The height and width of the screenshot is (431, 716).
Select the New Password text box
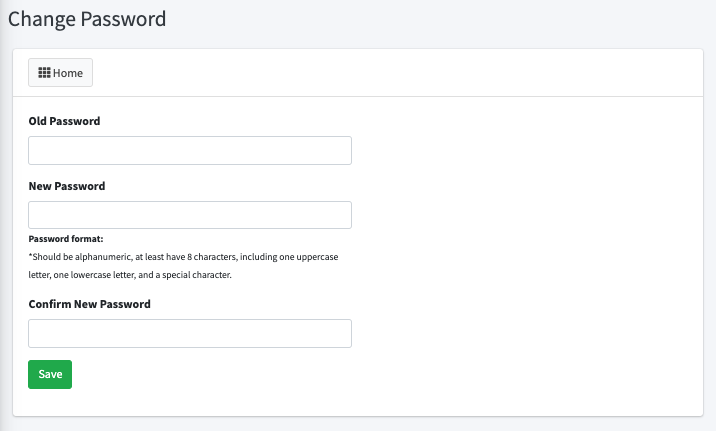point(190,215)
